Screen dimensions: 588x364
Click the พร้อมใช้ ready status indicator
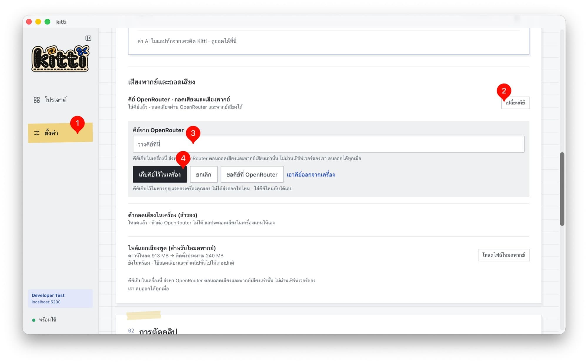(x=44, y=320)
